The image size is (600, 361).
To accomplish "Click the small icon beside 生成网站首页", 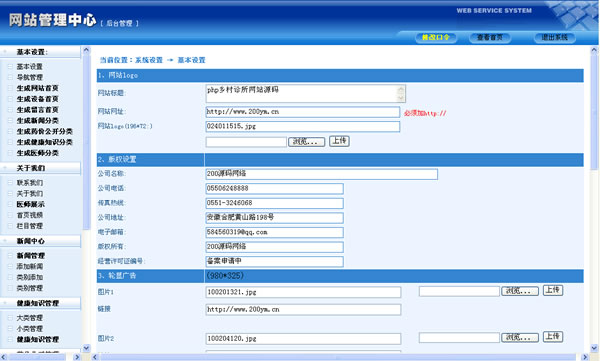I will (x=10, y=88).
